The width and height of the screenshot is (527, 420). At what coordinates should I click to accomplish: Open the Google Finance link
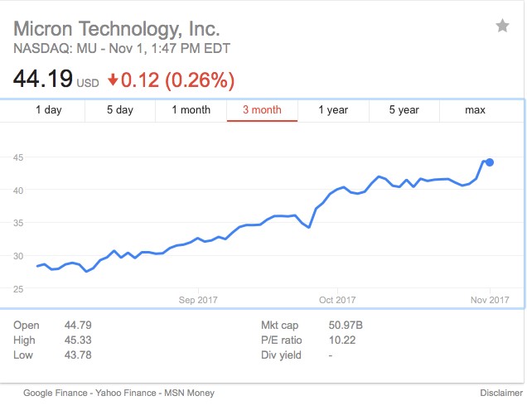55,393
